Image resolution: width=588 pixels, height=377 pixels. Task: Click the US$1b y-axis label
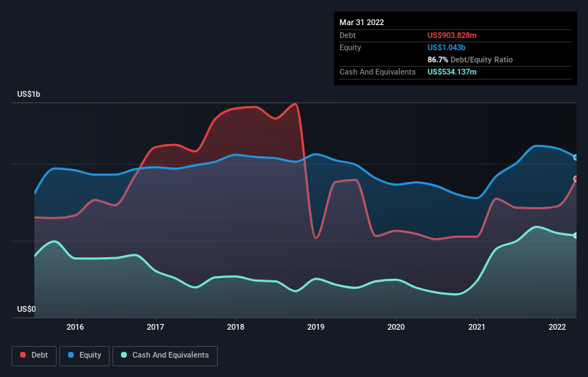click(x=29, y=94)
